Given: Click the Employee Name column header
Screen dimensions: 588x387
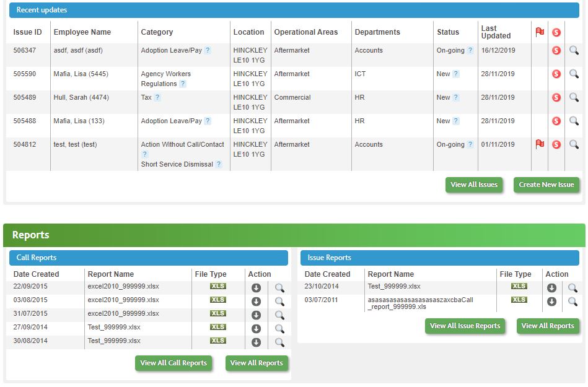Looking at the screenshot, I should [82, 32].
